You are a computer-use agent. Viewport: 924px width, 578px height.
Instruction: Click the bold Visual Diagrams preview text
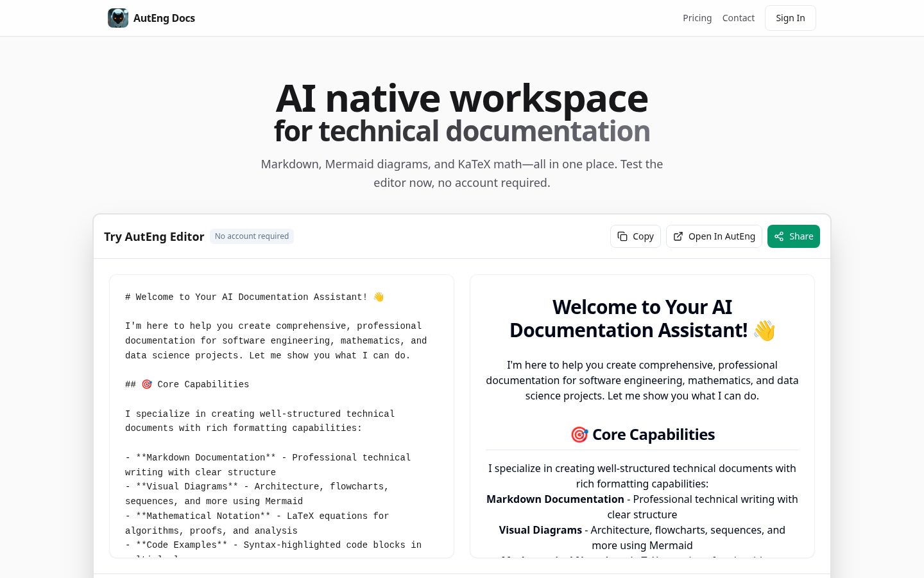[x=540, y=530]
